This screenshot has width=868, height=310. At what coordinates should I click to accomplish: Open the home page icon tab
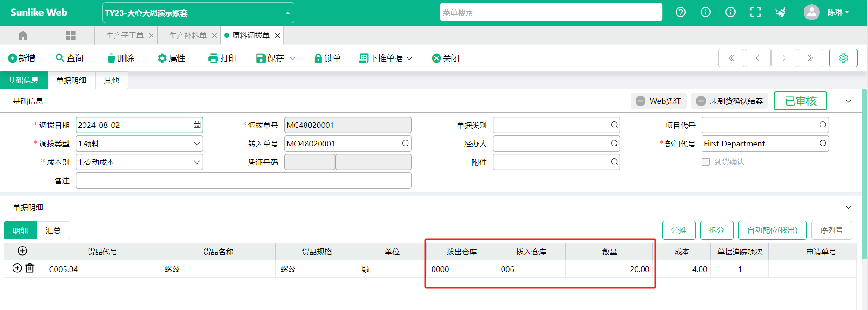(23, 35)
